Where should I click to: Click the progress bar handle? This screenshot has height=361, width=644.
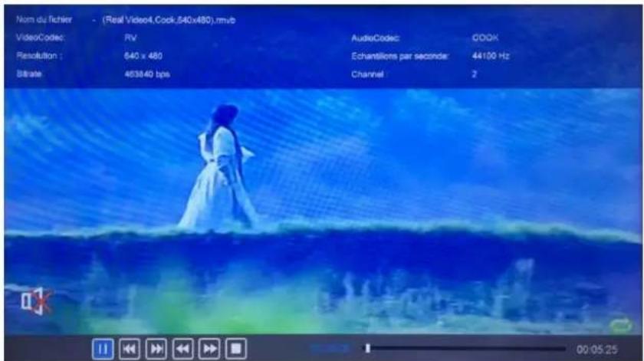(x=368, y=348)
